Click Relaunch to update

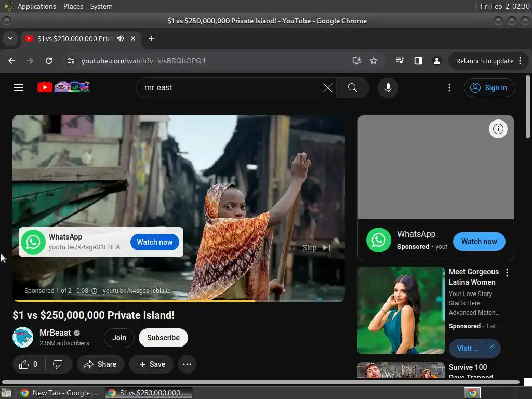[485, 61]
